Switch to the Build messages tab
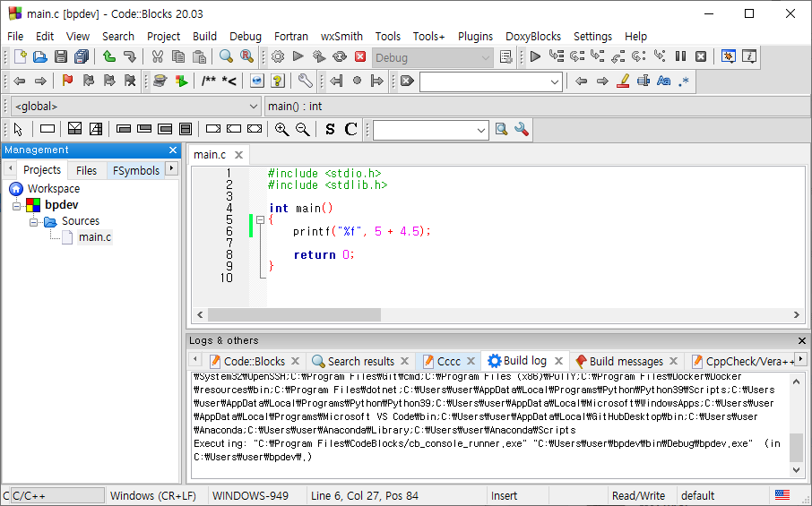Screen dimensions: 812x506 tap(626, 361)
